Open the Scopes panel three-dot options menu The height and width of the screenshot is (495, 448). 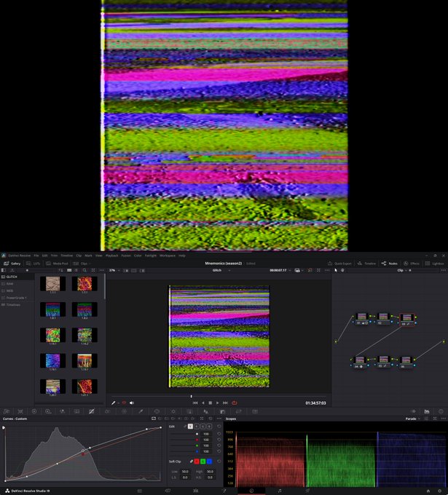point(443,419)
